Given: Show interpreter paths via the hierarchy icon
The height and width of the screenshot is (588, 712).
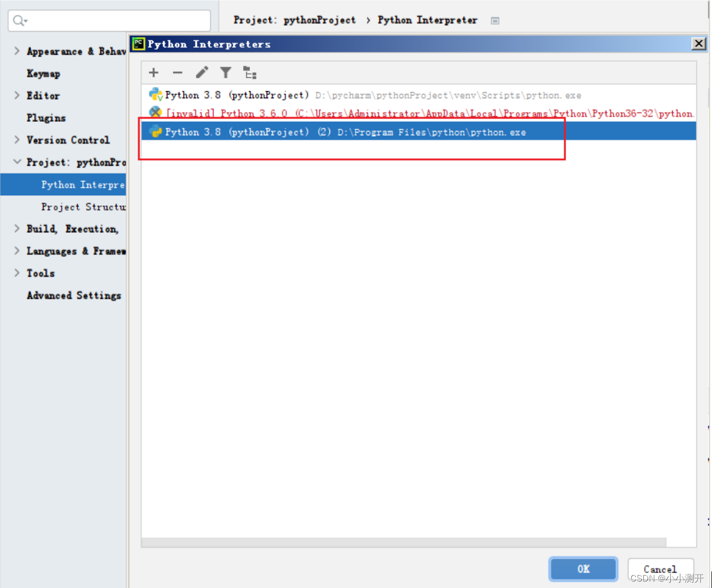Looking at the screenshot, I should pyautogui.click(x=249, y=72).
